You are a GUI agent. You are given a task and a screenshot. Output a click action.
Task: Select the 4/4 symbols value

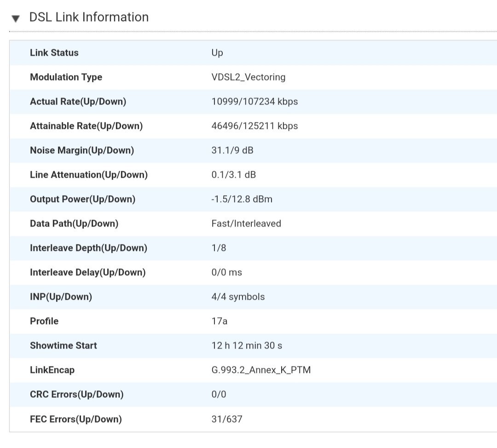(x=238, y=297)
